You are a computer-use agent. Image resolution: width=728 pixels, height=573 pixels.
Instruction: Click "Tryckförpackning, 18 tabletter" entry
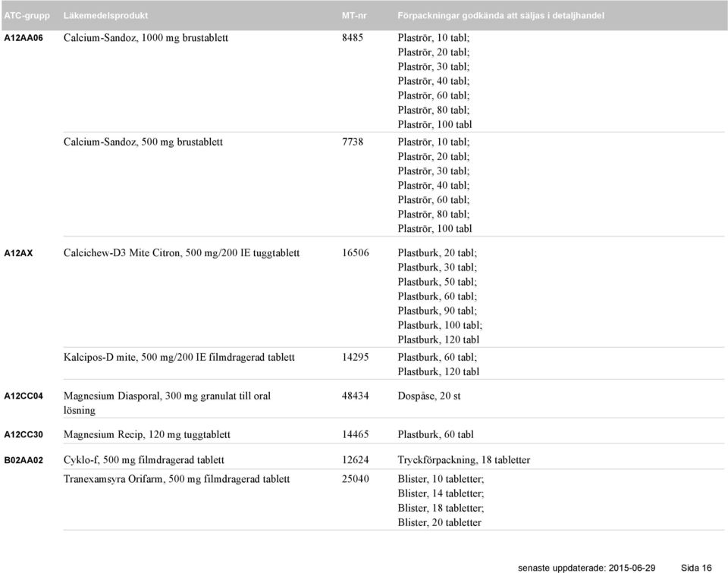(x=464, y=460)
